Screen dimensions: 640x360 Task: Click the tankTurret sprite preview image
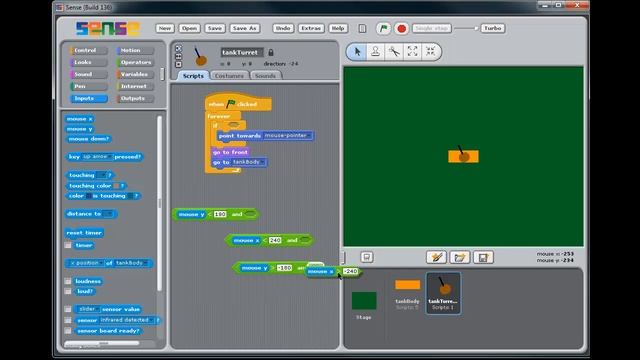tap(200, 56)
